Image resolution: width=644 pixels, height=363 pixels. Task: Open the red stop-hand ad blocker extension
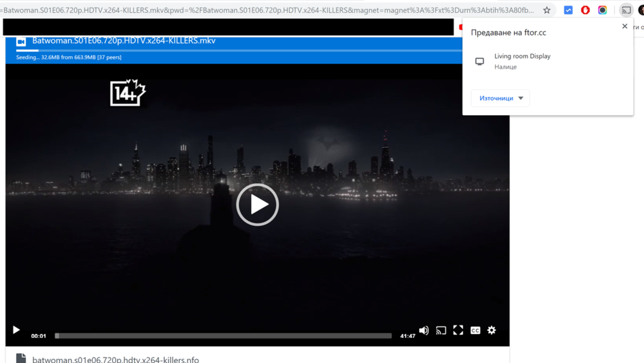pos(585,10)
